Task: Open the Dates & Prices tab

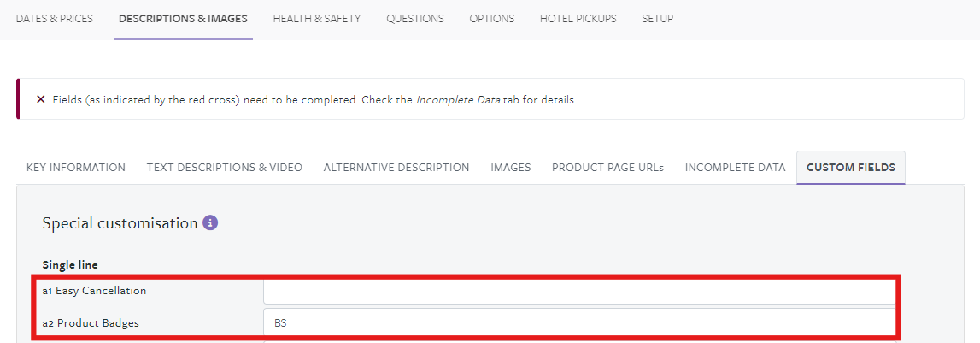Action: coord(55,19)
